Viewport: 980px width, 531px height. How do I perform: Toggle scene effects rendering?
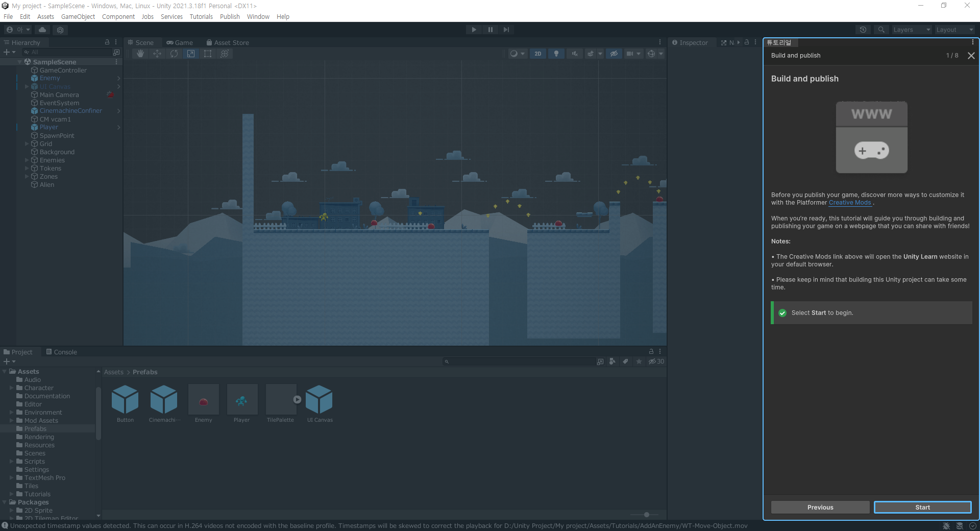pyautogui.click(x=591, y=54)
